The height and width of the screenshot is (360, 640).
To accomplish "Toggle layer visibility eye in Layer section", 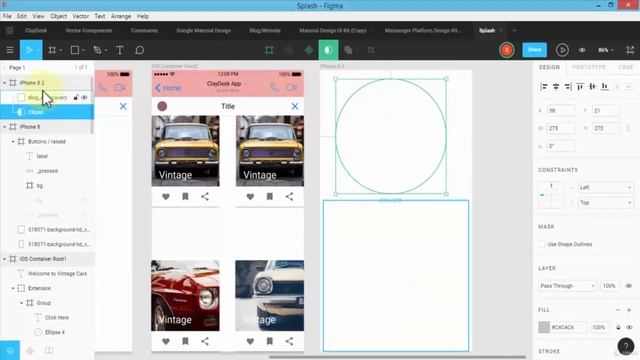I will 629,286.
